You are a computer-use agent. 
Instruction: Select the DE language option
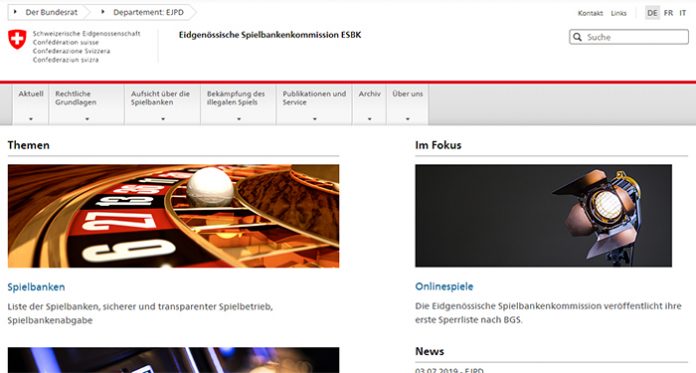click(652, 13)
